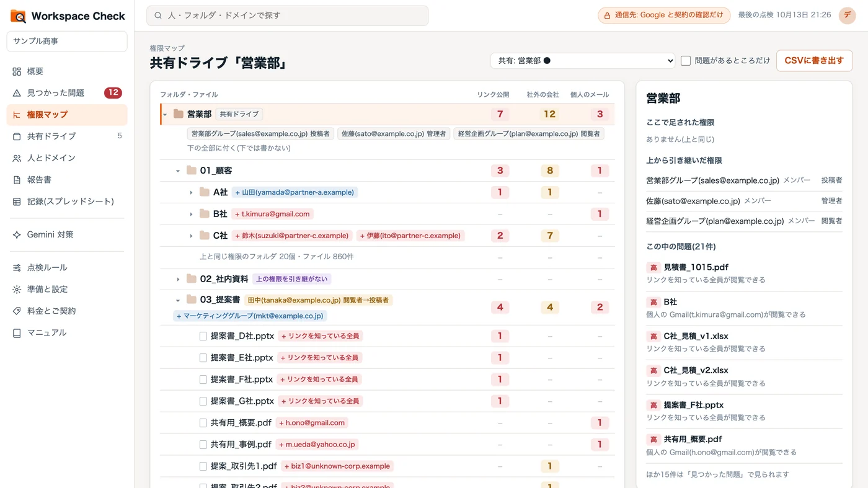Screen dimensions: 868x488
Task: Click the book icon for マニュアル
Action: [x=17, y=333]
